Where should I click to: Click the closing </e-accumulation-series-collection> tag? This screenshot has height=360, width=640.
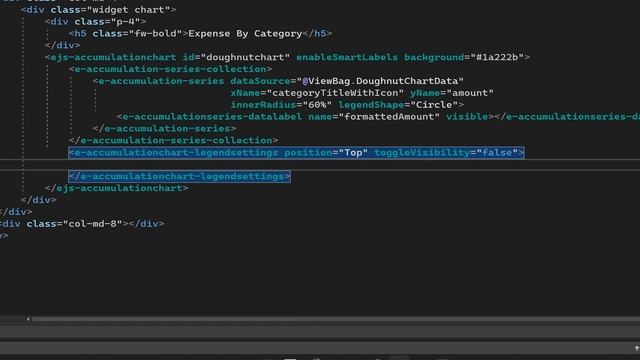point(173,140)
